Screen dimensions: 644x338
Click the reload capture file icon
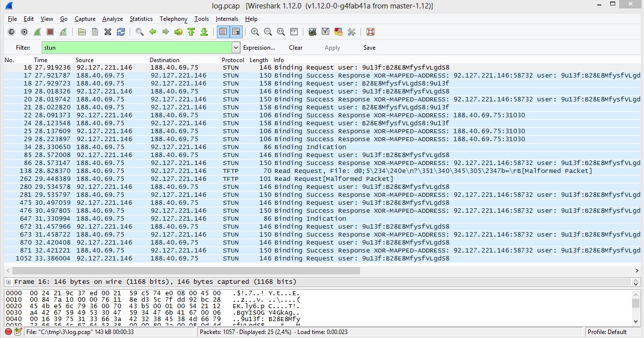(121, 32)
